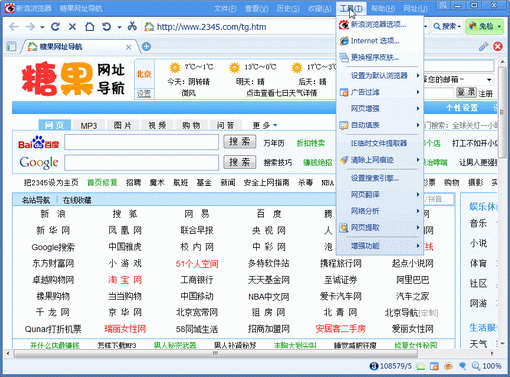Click the orange round icon in status bar
The height and width of the screenshot is (377, 510).
click(x=448, y=366)
